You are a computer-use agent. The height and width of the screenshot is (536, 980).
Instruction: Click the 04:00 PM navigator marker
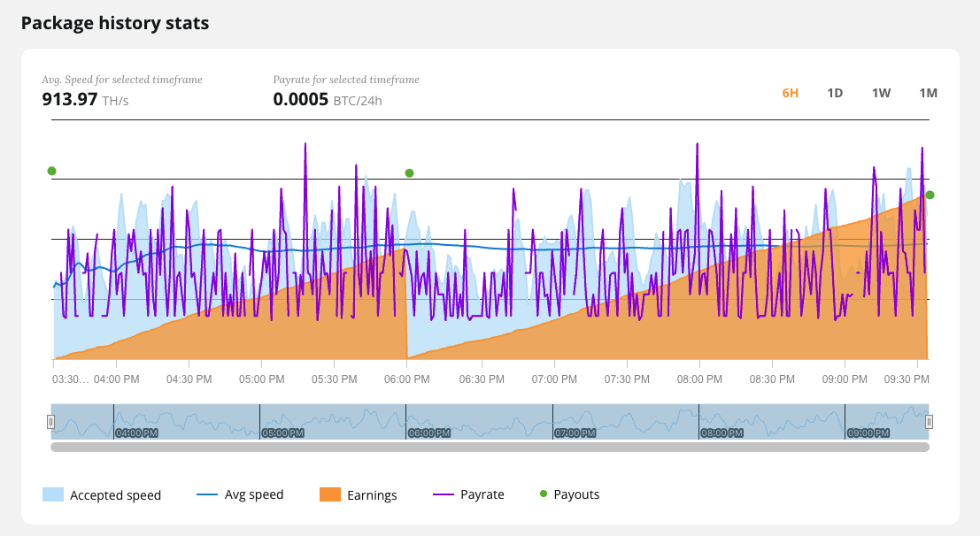(x=137, y=433)
